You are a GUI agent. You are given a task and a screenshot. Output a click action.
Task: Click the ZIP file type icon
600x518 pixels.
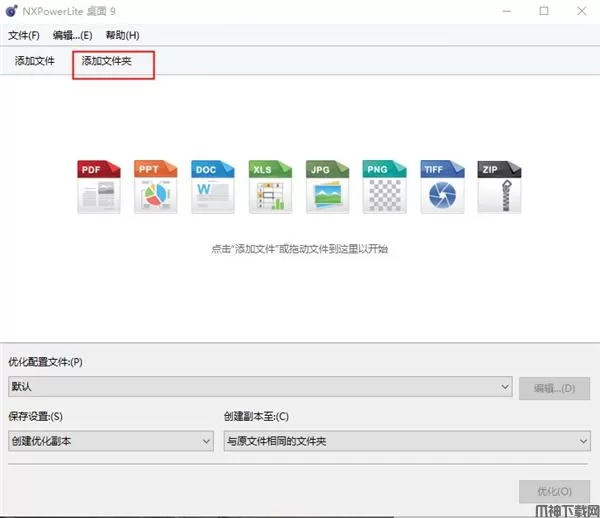[x=497, y=186]
